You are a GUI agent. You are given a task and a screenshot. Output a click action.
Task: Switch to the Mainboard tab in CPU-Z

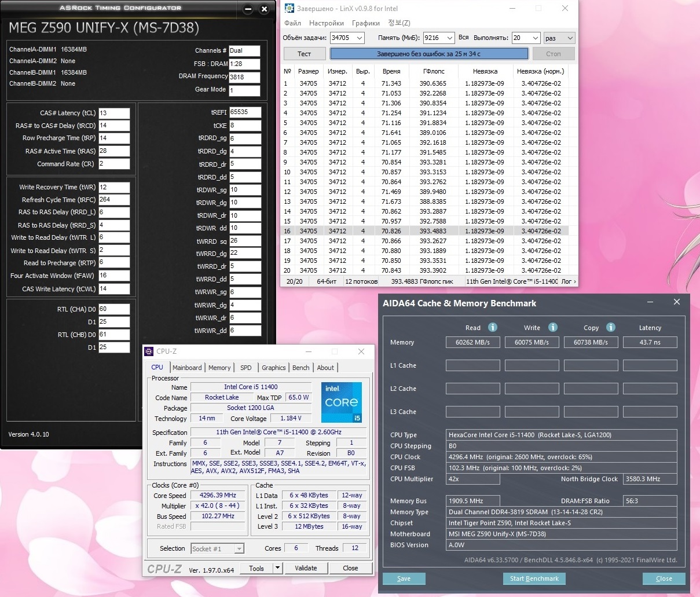[187, 368]
